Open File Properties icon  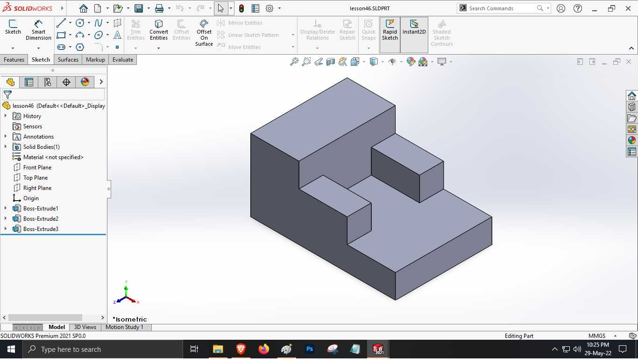pos(255,8)
